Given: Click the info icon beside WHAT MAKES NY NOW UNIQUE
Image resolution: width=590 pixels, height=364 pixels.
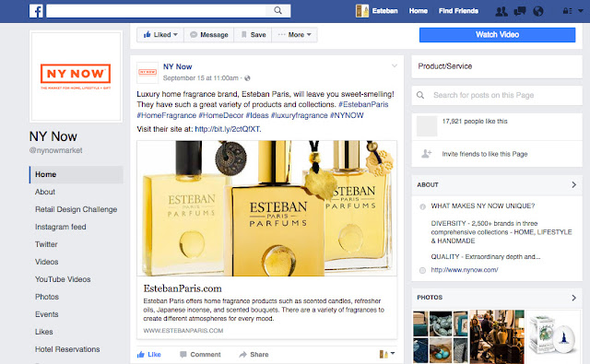Looking at the screenshot, I should coord(422,206).
